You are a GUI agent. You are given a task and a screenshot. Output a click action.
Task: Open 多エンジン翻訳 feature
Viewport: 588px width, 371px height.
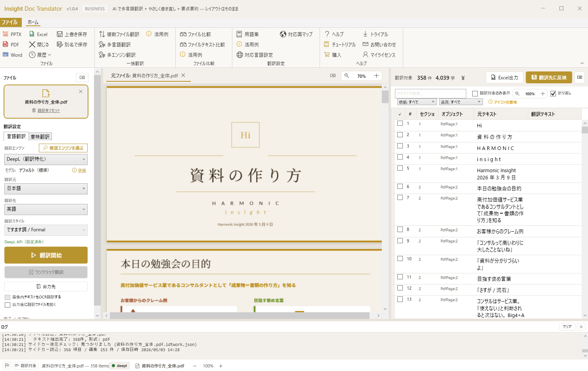point(117,55)
